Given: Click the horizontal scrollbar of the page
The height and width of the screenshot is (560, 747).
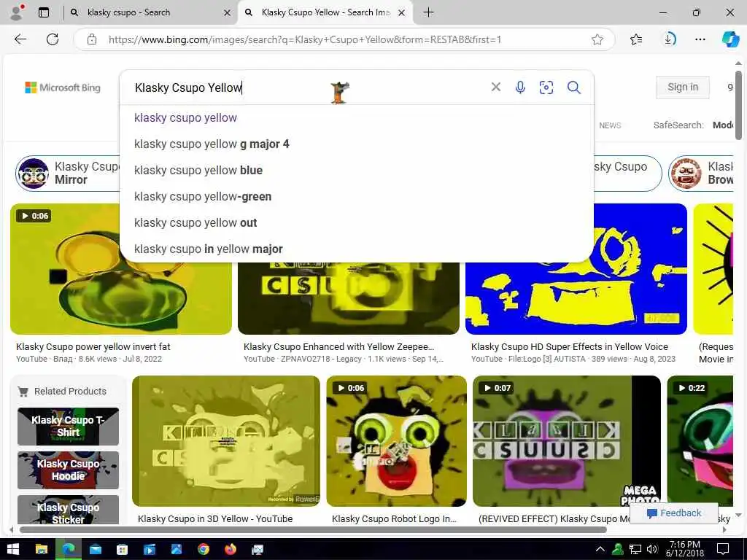Looking at the screenshot, I should [x=313, y=529].
